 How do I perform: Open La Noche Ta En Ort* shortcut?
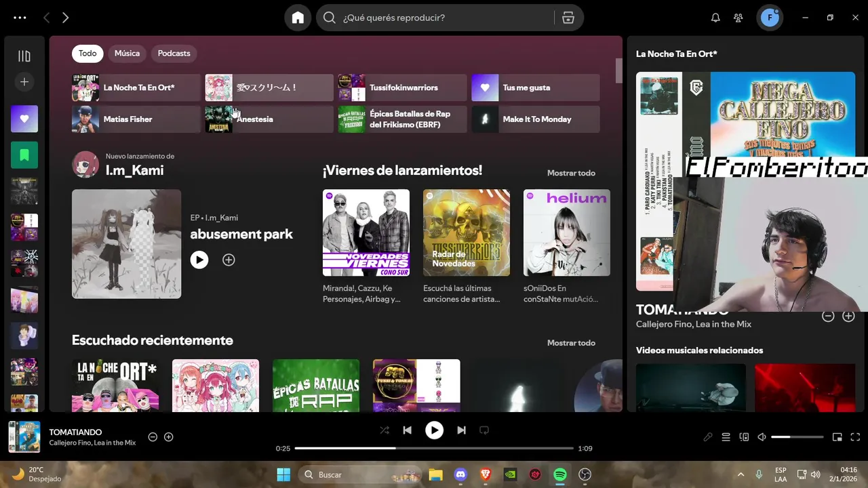pyautogui.click(x=136, y=87)
